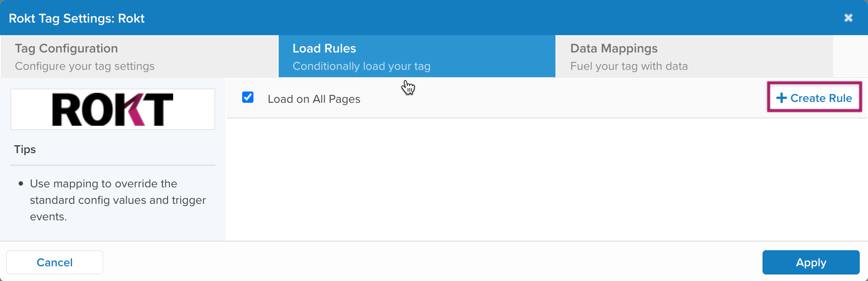The image size is (868, 281).
Task: Switch to the Tag Configuration tab
Action: 139,56
